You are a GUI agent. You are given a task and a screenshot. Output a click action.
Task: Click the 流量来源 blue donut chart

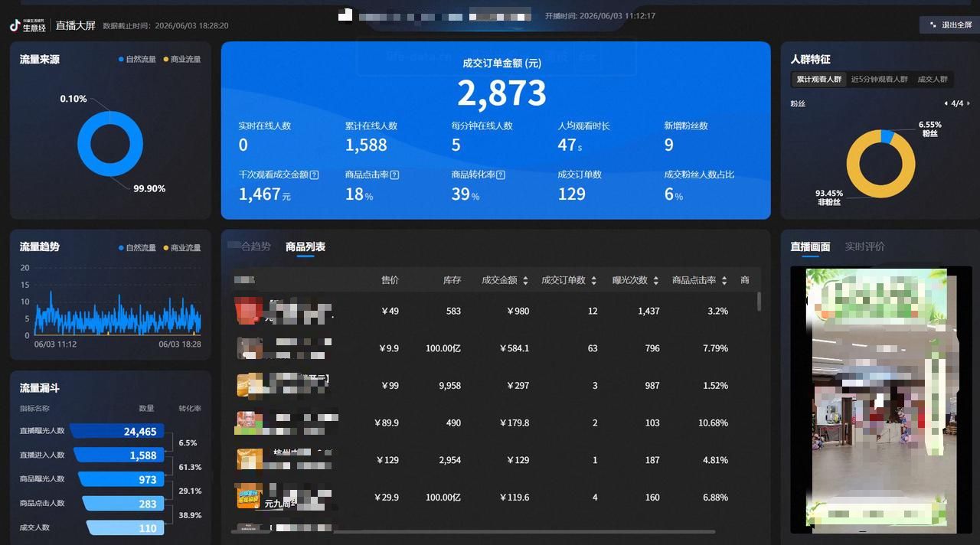(x=110, y=144)
